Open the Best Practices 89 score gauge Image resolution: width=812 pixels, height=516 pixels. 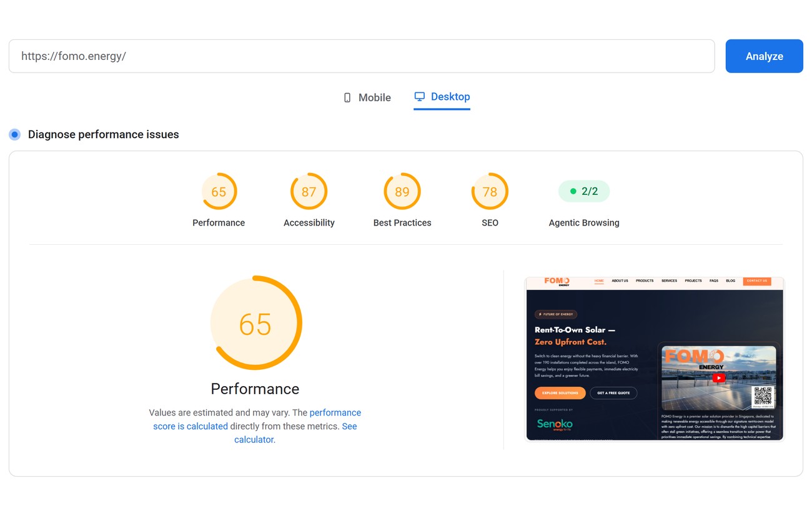[402, 192]
